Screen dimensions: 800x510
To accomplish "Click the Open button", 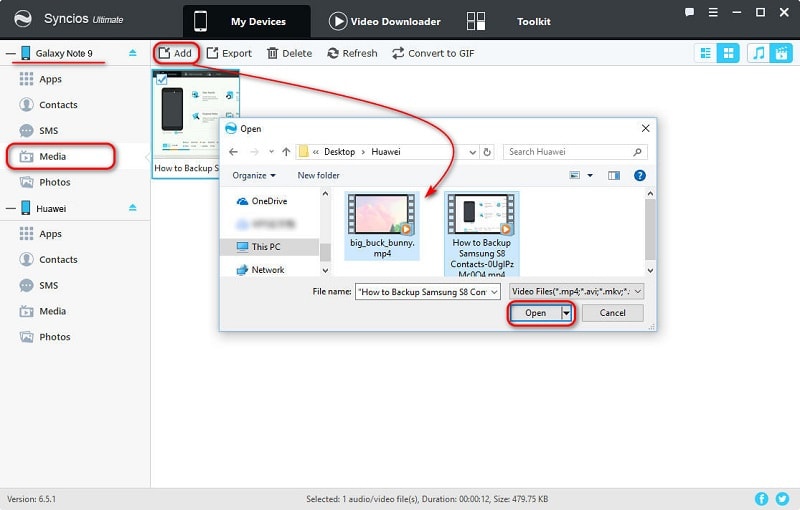I will 535,313.
